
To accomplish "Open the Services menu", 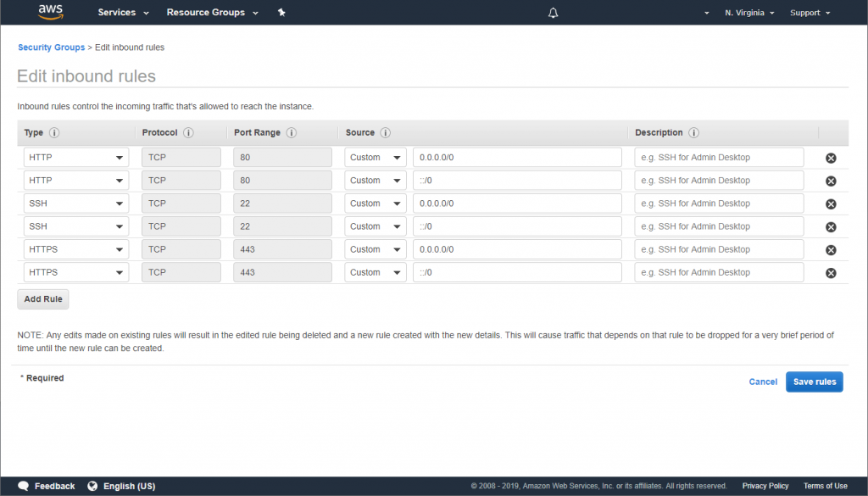I will (x=118, y=12).
